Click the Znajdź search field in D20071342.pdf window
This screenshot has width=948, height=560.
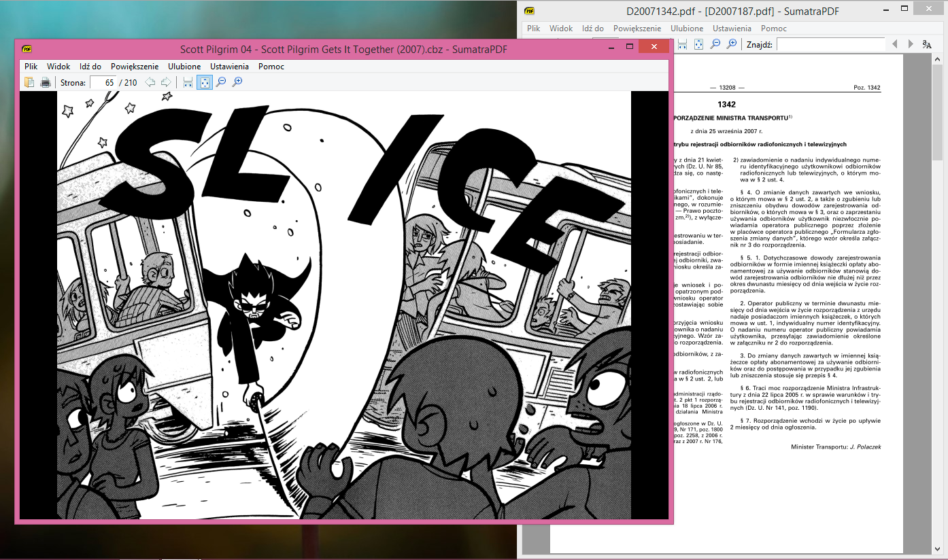(830, 44)
